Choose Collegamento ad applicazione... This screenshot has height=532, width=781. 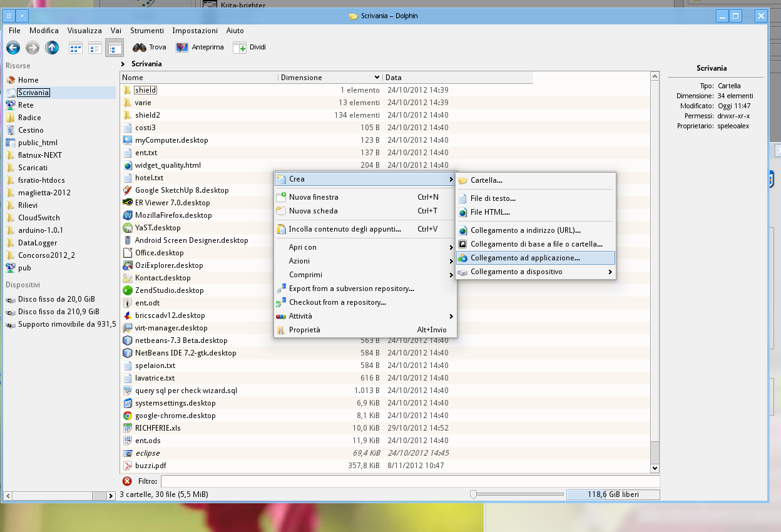click(536, 258)
